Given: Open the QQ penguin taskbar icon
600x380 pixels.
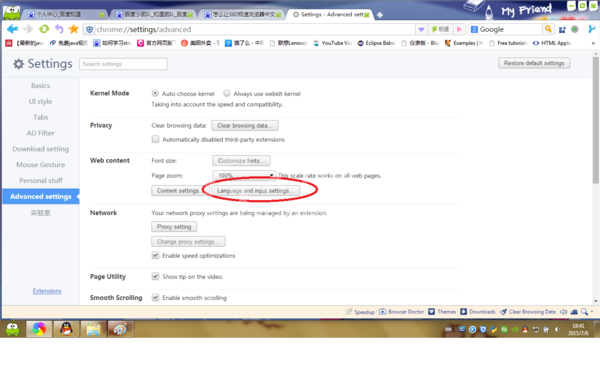Looking at the screenshot, I should click(66, 329).
